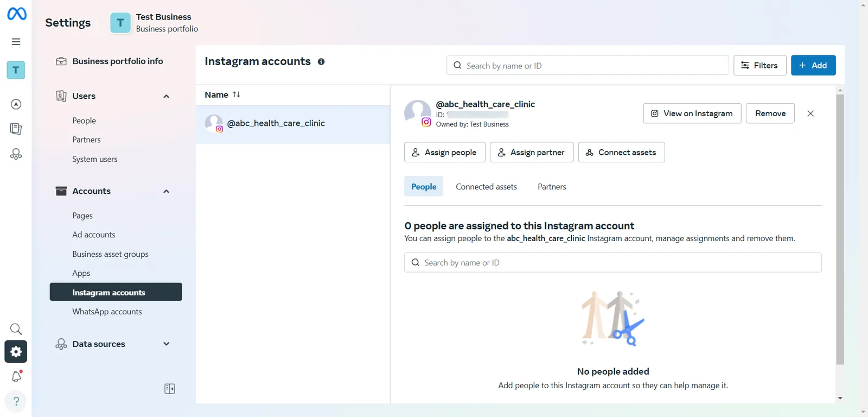Open notifications bell icon
This screenshot has height=417, width=868.
pos(16,376)
